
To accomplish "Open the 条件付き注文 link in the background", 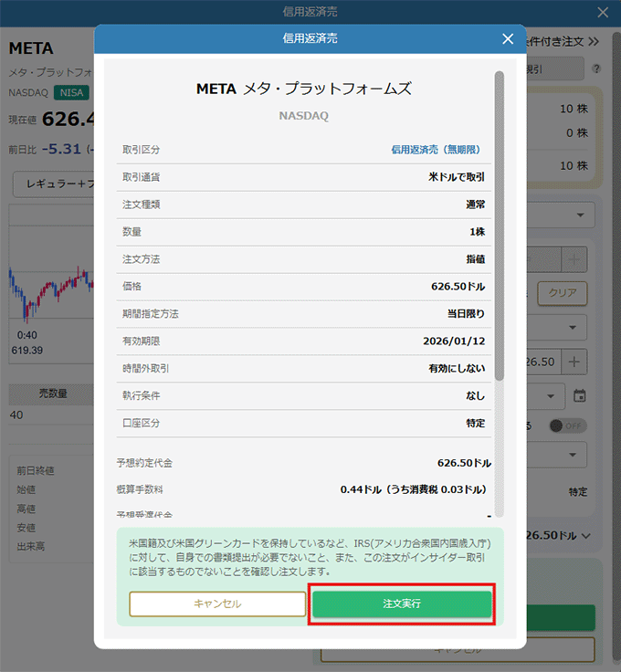I will tap(562, 42).
